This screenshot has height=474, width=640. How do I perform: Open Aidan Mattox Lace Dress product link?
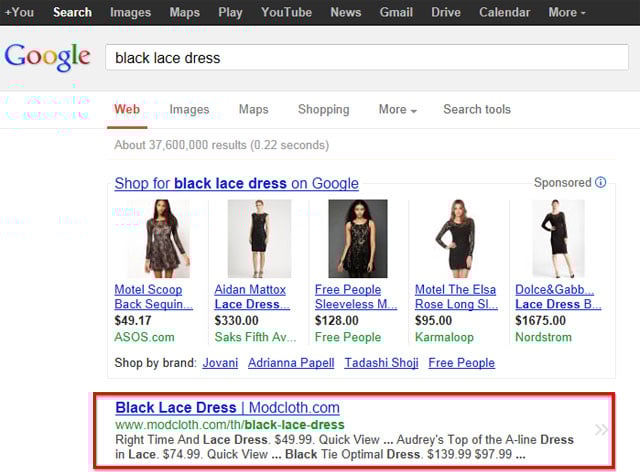coord(252,297)
